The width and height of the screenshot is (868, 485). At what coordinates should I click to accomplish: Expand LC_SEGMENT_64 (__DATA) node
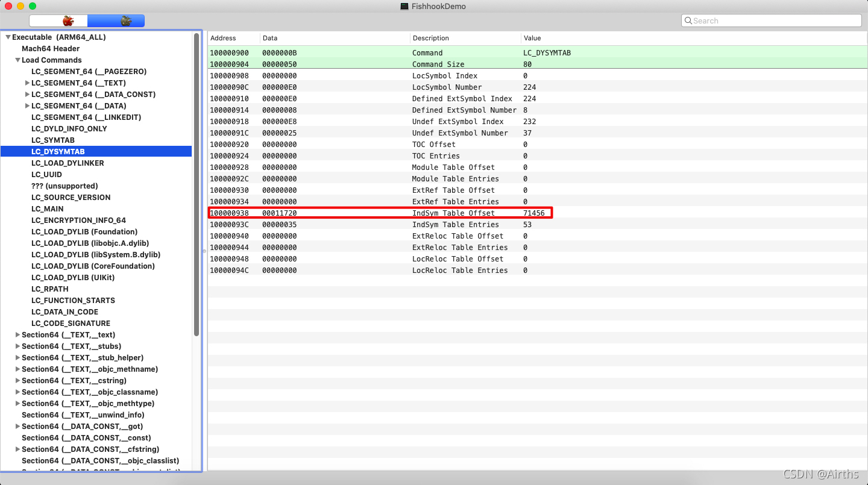point(27,106)
